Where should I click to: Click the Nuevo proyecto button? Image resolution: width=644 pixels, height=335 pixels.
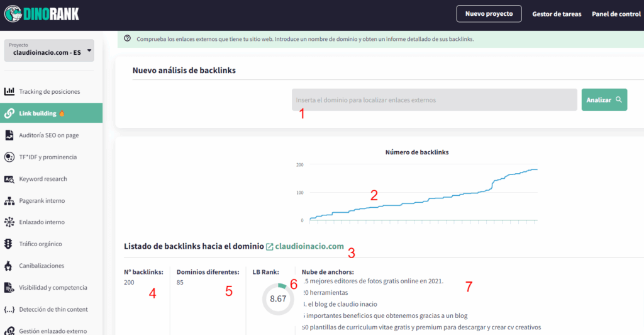489,14
